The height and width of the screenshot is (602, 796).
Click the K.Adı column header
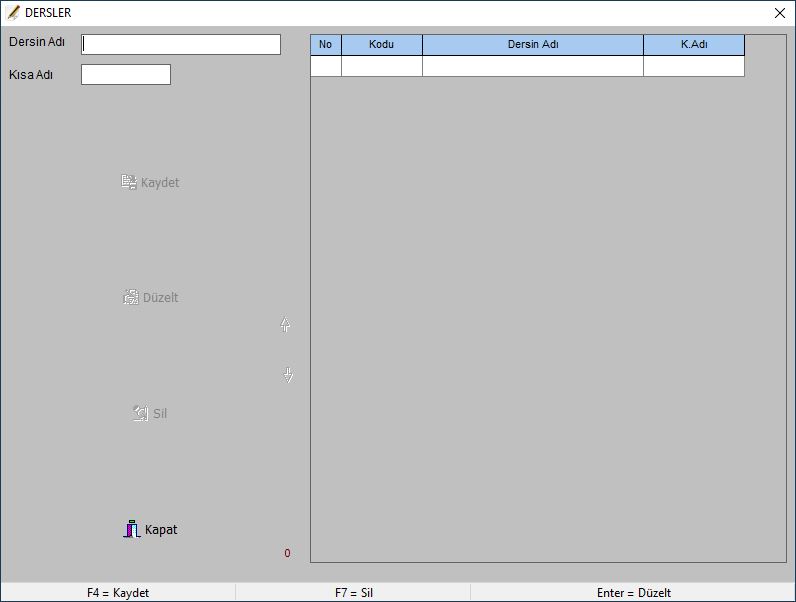[694, 45]
